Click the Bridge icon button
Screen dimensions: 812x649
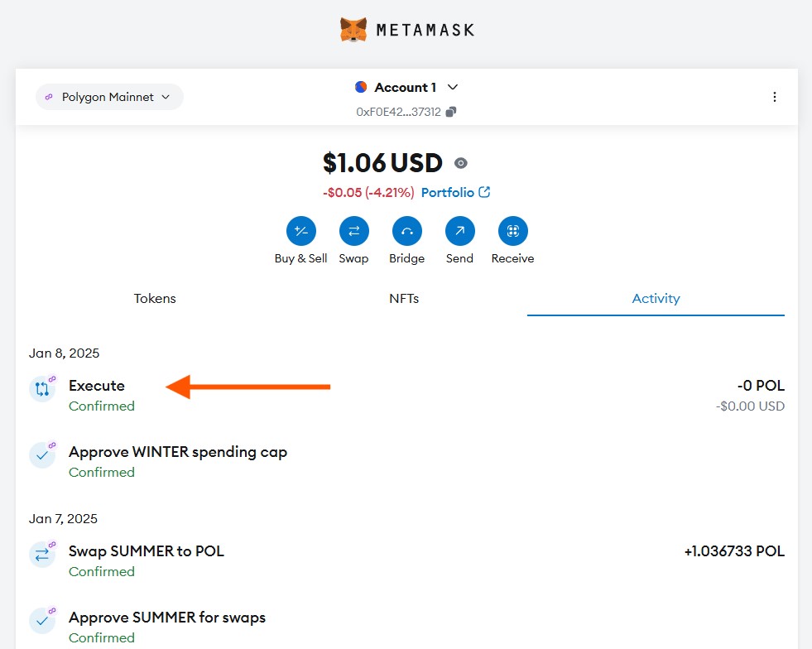pos(406,231)
